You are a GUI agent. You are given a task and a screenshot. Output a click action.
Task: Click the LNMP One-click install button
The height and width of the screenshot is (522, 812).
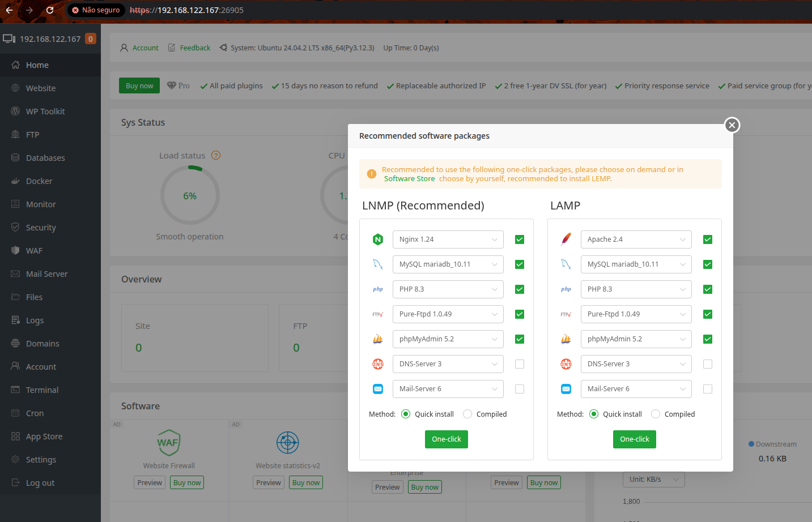coord(447,439)
